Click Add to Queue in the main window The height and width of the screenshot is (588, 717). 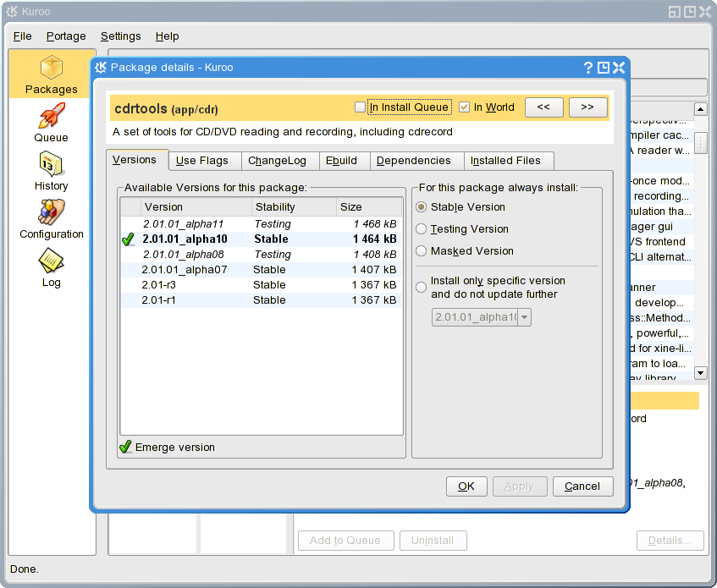(345, 541)
